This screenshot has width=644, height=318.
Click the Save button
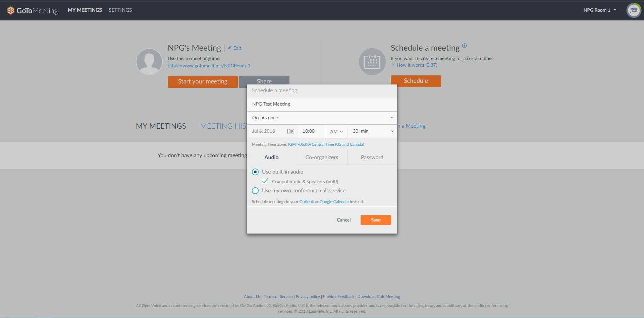[376, 220]
